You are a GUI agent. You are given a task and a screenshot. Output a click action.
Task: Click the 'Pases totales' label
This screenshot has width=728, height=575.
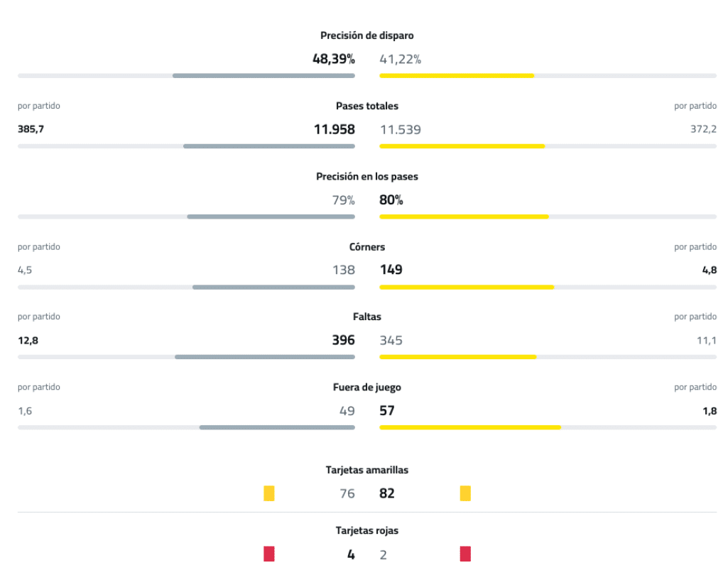(x=367, y=106)
